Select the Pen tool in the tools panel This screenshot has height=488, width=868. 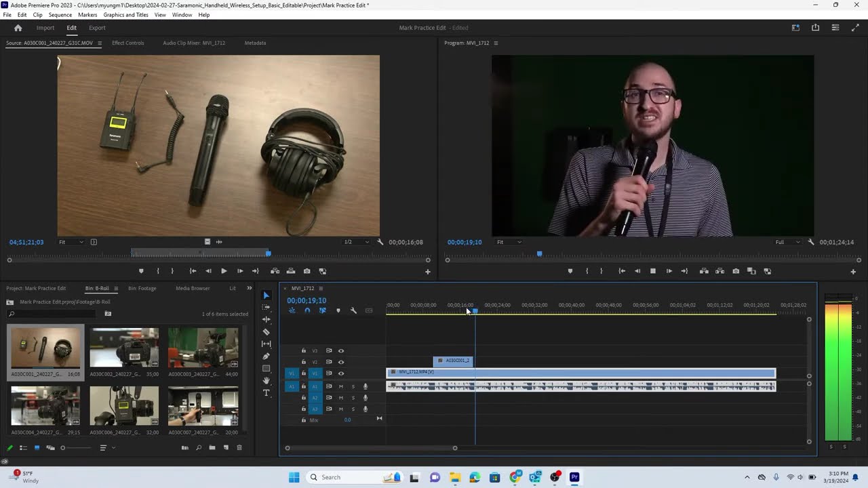(266, 357)
